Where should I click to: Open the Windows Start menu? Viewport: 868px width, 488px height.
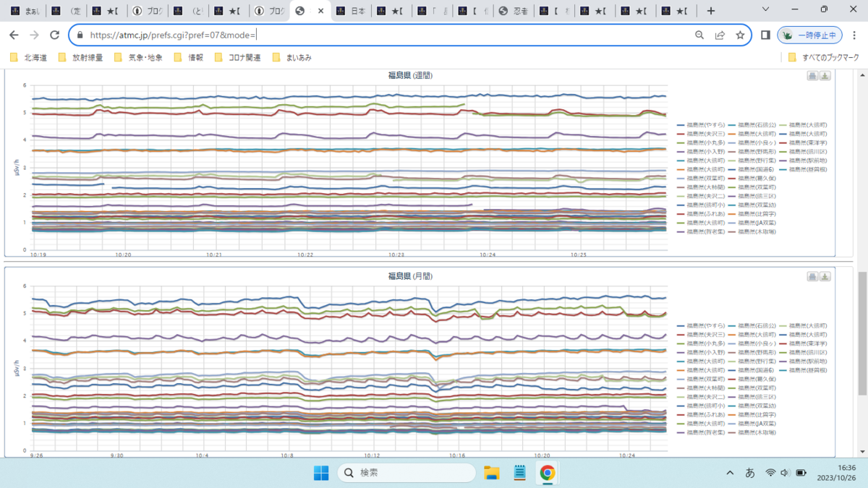point(320,473)
